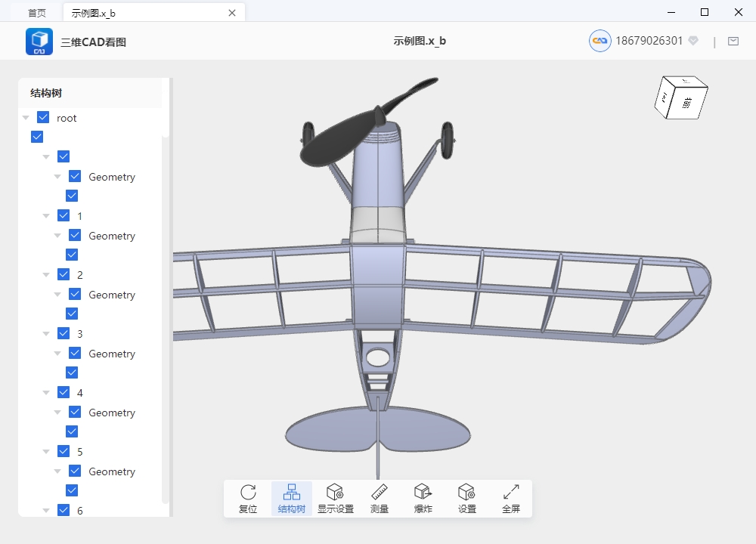Viewport: 756px width, 544px height.
Task: Toggle checkbox for node 1
Action: pos(64,216)
